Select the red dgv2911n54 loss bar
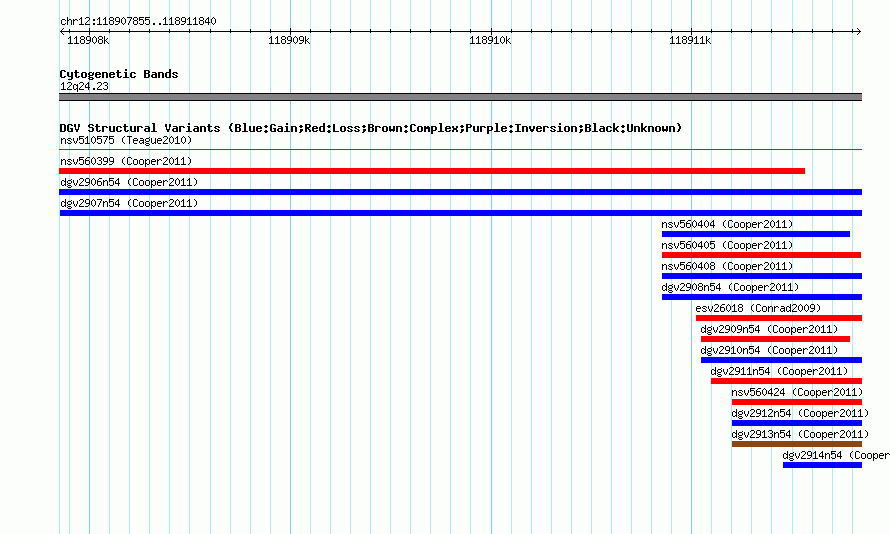 (786, 381)
